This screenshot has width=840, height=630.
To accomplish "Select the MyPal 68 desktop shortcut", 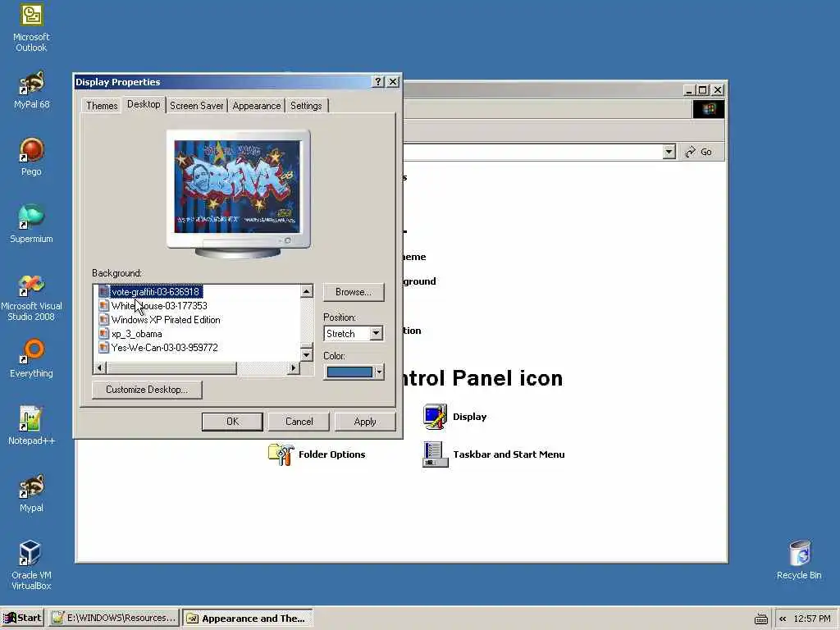I will [31, 90].
